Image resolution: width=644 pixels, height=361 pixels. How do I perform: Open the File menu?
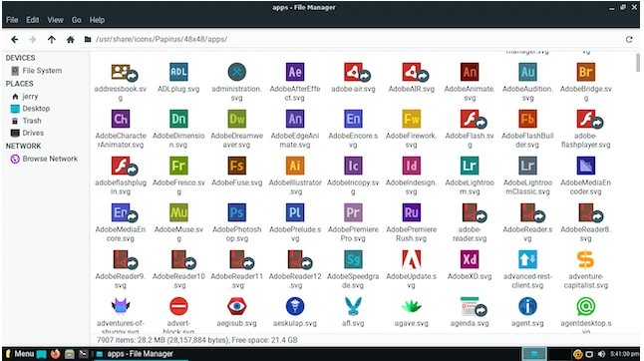(12, 20)
